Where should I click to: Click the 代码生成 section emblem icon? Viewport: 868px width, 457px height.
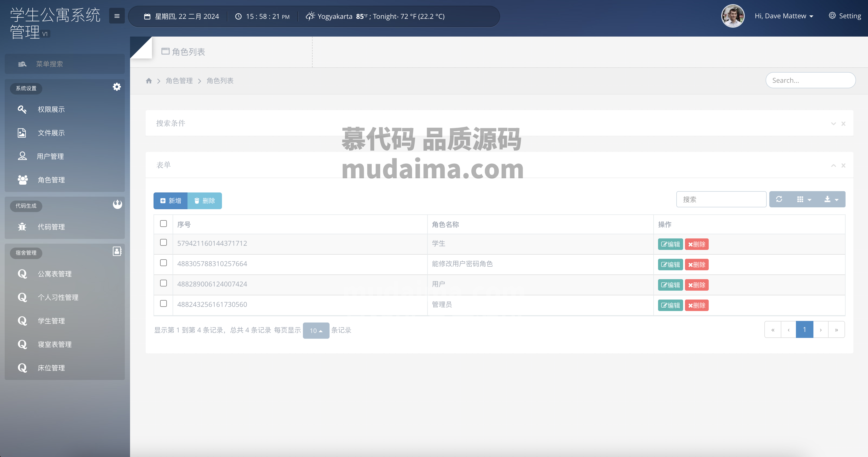point(117,204)
